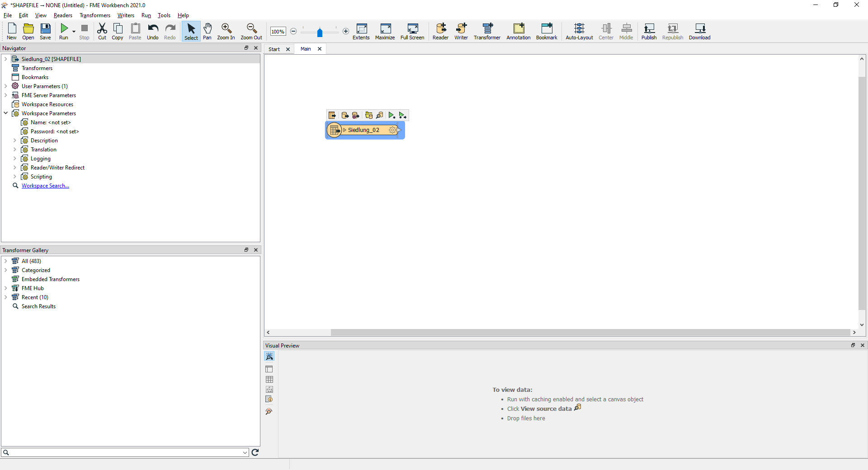868x470 pixels.
Task: Expand User Parameters (1) node
Action: pyautogui.click(x=5, y=86)
